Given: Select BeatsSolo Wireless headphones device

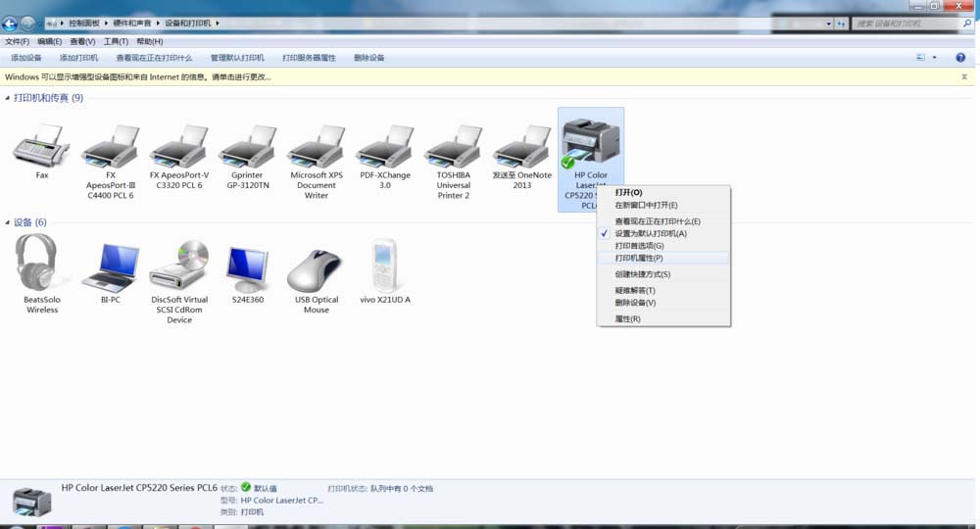Looking at the screenshot, I should 39,263.
